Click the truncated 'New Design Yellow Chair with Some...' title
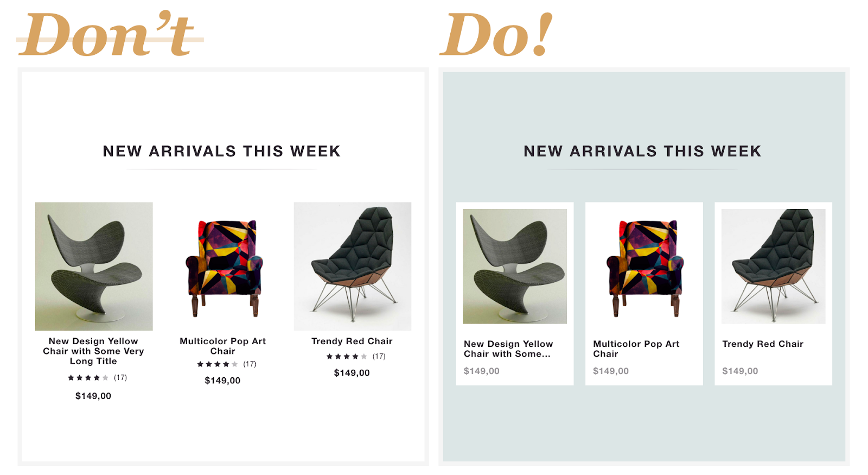This screenshot has width=868, height=475. pos(508,349)
